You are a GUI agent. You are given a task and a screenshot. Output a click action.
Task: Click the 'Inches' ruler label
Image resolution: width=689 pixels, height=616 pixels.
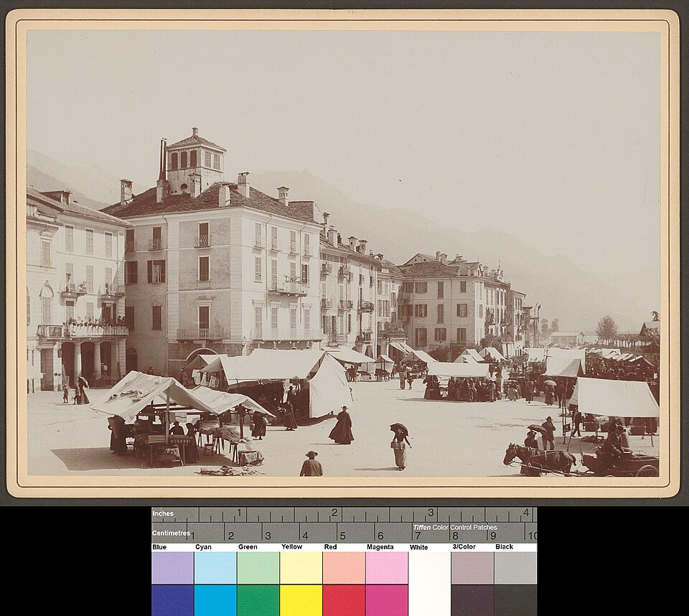click(163, 513)
